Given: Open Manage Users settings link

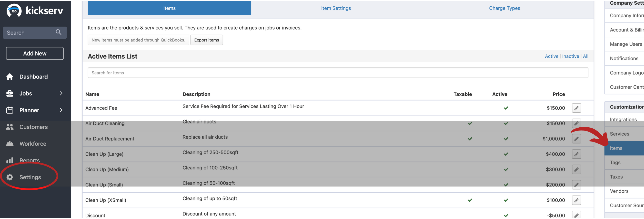Looking at the screenshot, I should (625, 44).
